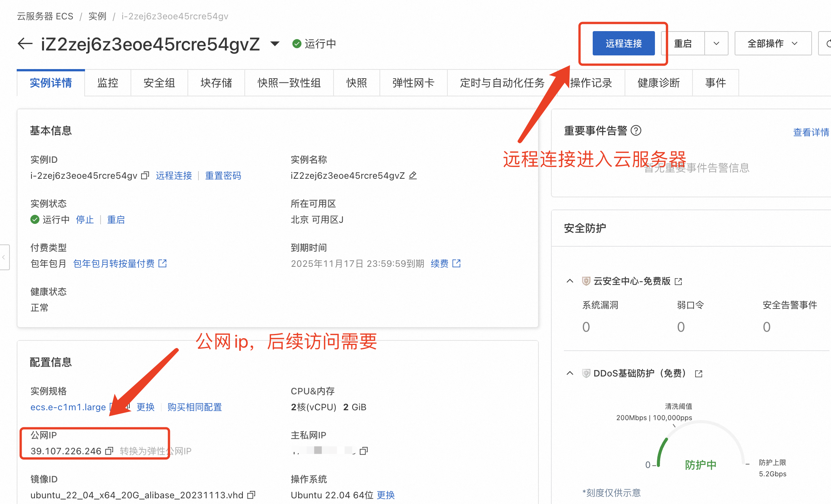Collapse the 云安全中心-免费版 section
831x504 pixels.
click(570, 281)
